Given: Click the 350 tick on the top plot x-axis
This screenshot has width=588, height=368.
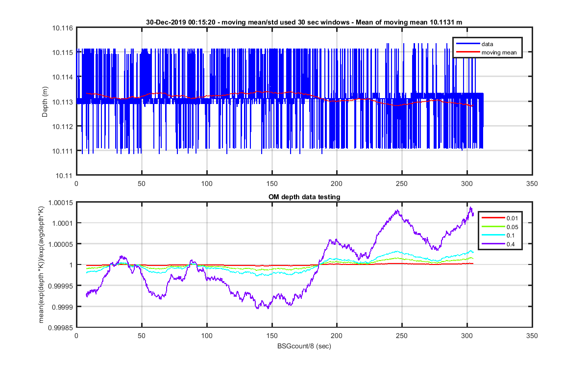Looking at the screenshot, I should [x=532, y=184].
